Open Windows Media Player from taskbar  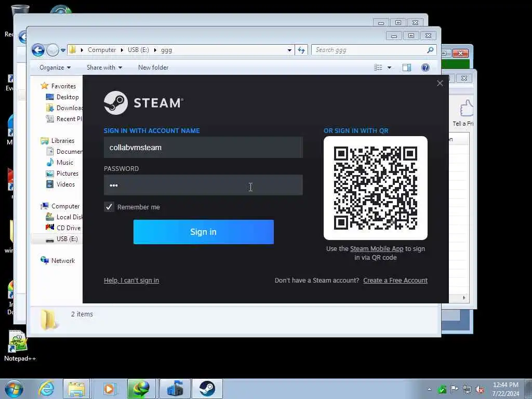[x=109, y=389]
